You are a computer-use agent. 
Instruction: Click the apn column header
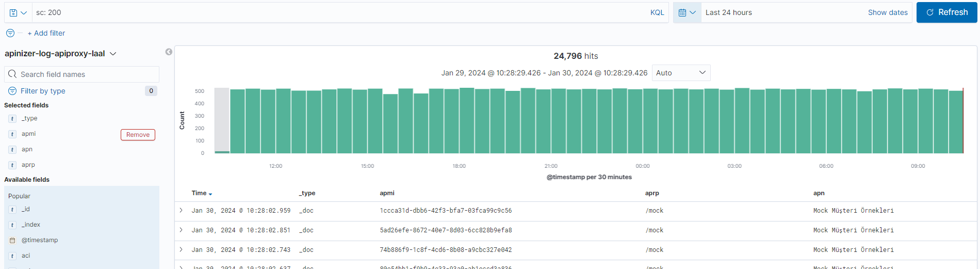tap(819, 193)
